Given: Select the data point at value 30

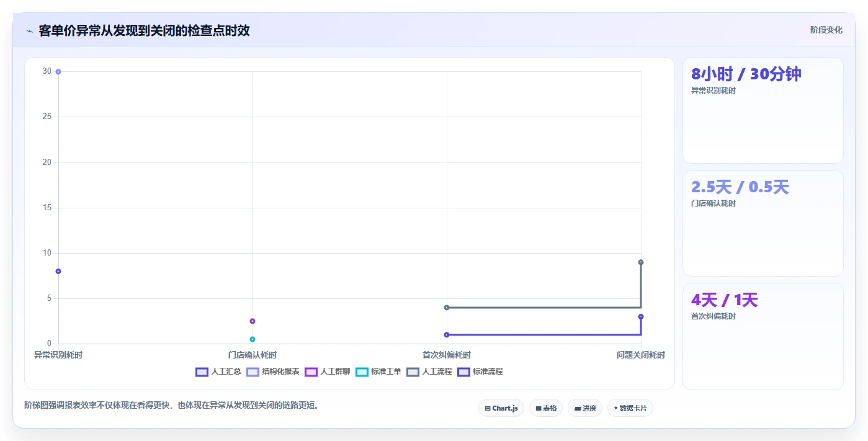Looking at the screenshot, I should pos(58,72).
